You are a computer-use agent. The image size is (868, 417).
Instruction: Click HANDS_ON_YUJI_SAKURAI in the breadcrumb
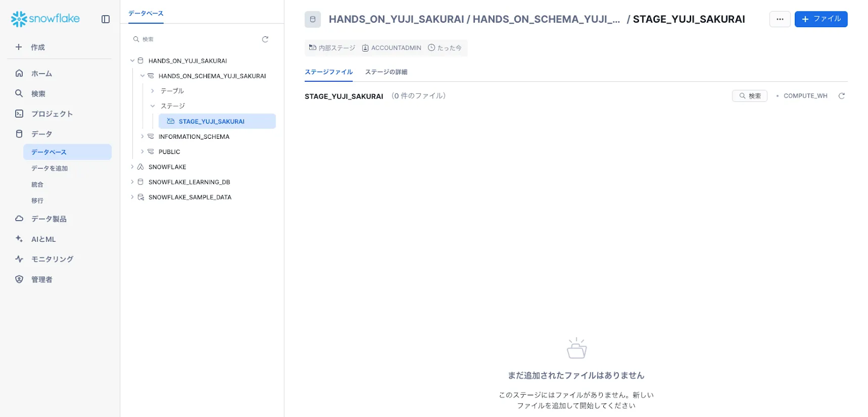point(396,20)
